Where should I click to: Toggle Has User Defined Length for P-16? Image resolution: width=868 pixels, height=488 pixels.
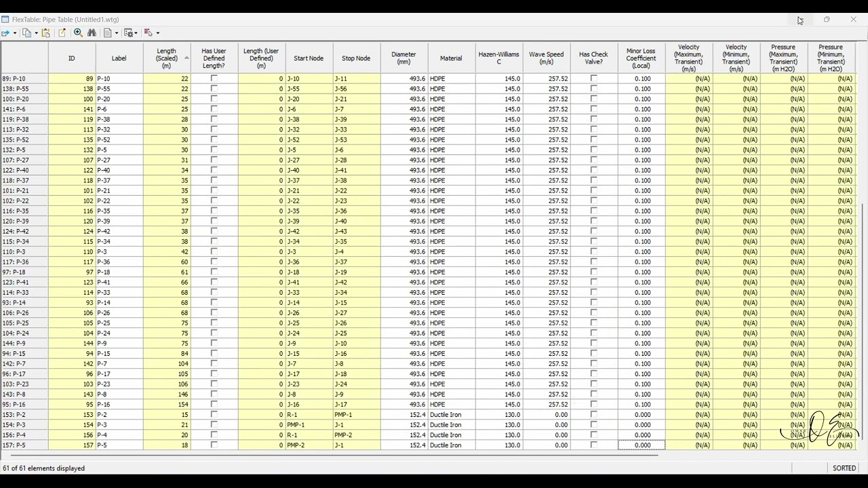pos(214,405)
